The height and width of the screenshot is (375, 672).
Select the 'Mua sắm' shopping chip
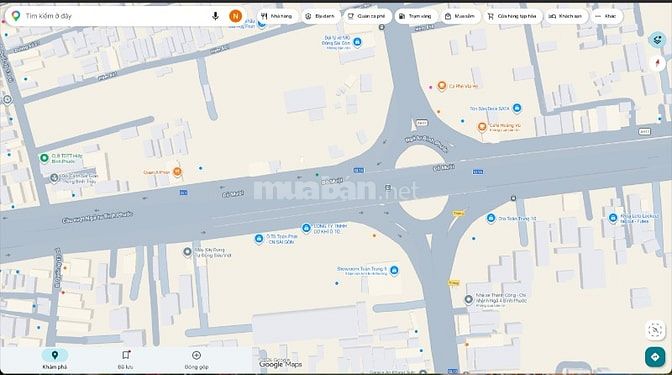pyautogui.click(x=460, y=16)
